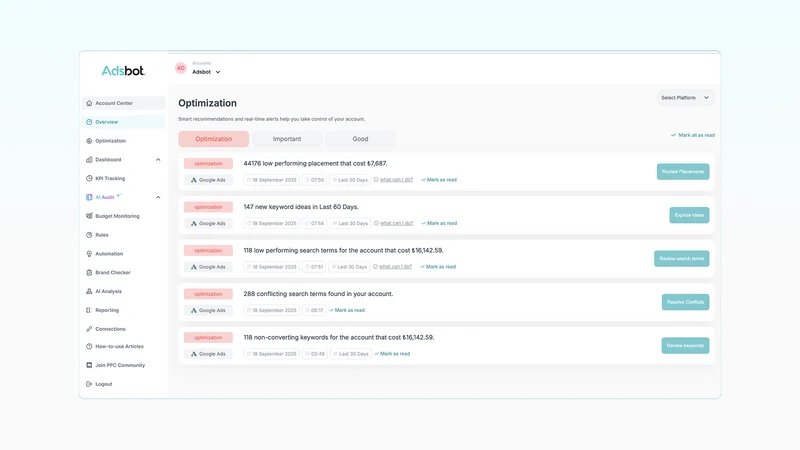Click the AI Analysis icon

point(89,291)
